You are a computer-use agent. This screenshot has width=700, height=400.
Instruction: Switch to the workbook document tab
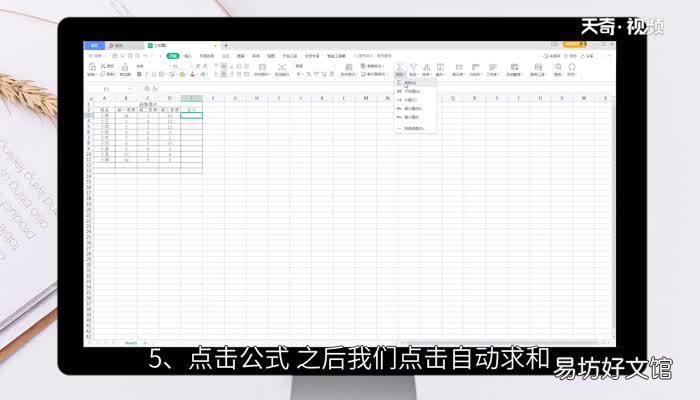(181, 46)
